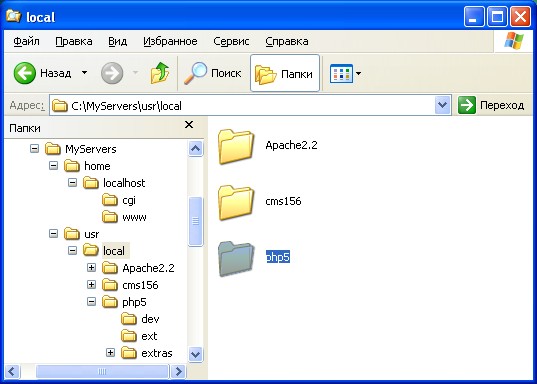The width and height of the screenshot is (537, 384).
Task: Select cgi folder icon in tree
Action: click(x=110, y=200)
